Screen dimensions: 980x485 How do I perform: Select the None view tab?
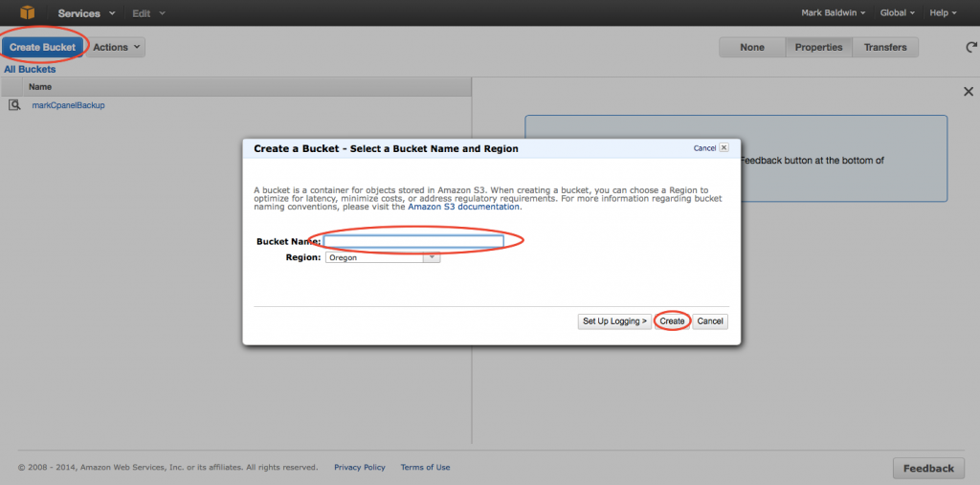pyautogui.click(x=752, y=48)
